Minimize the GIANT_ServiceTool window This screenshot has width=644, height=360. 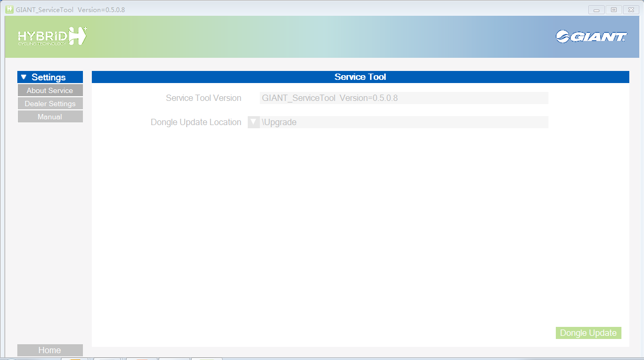pyautogui.click(x=596, y=10)
